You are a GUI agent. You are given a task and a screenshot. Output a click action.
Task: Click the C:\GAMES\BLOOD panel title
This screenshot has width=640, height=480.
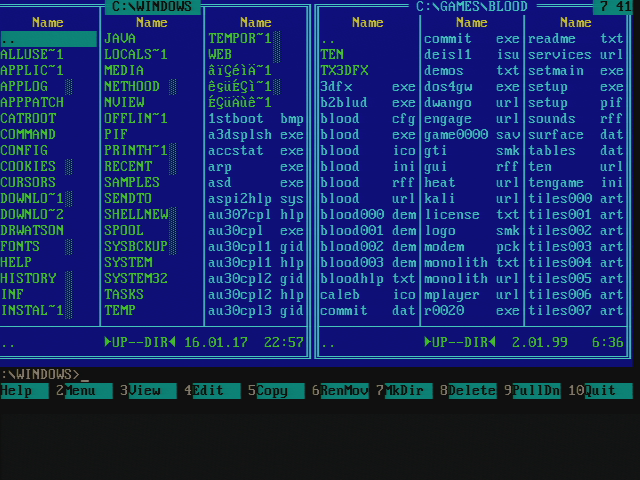(x=472, y=7)
